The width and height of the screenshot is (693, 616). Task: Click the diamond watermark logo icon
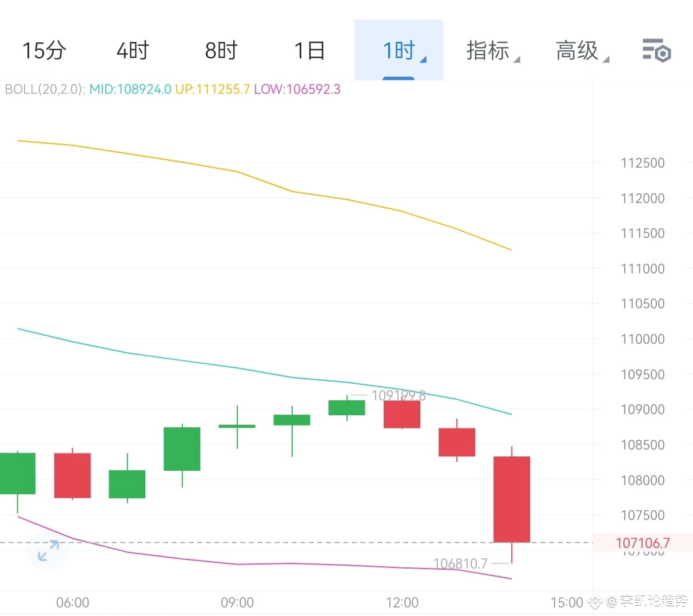(595, 602)
